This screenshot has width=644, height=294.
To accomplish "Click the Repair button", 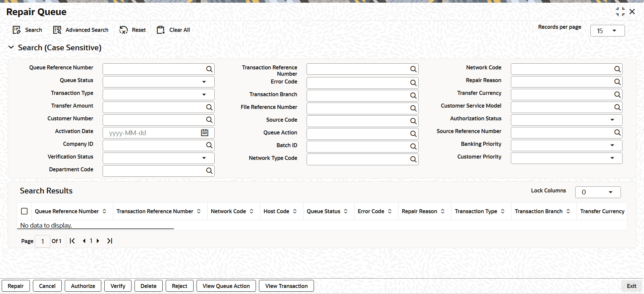I will click(x=16, y=286).
